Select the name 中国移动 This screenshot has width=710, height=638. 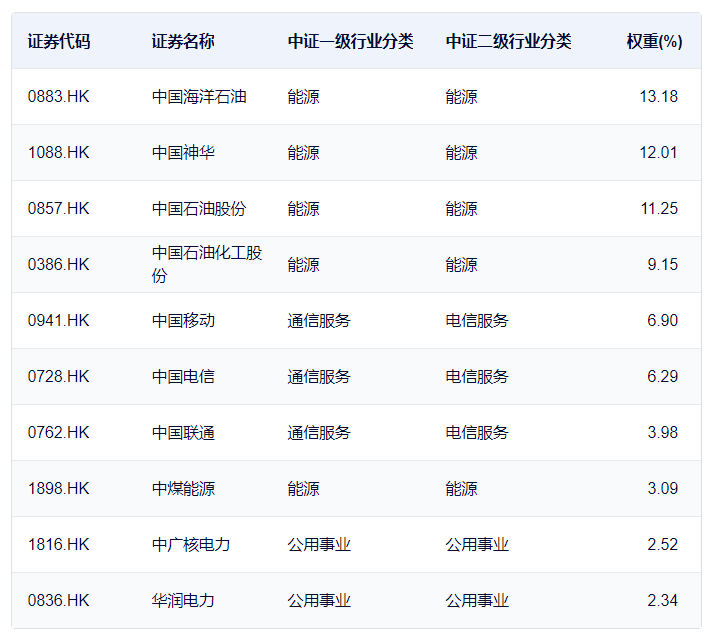[x=183, y=321]
